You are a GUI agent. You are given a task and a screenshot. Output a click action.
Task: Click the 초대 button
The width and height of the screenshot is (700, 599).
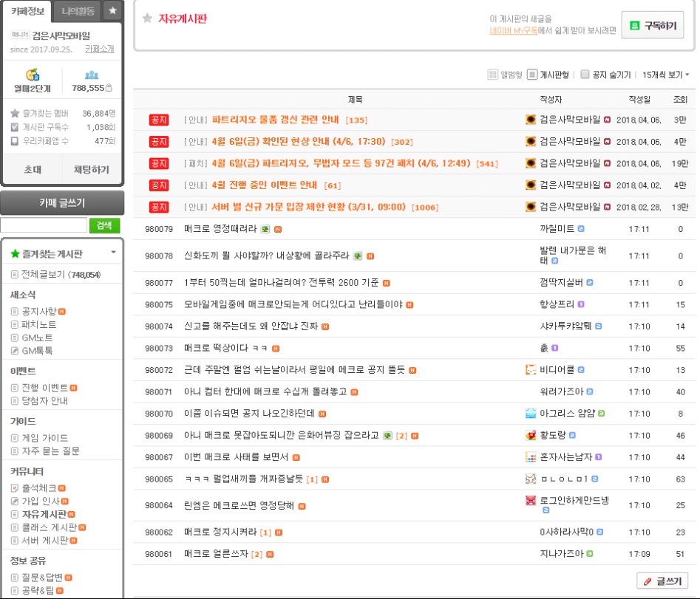click(32, 169)
